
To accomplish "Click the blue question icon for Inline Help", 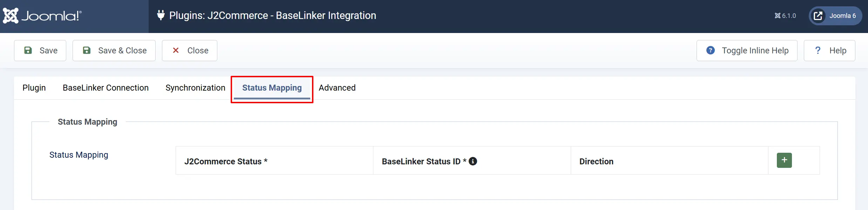I will [711, 50].
